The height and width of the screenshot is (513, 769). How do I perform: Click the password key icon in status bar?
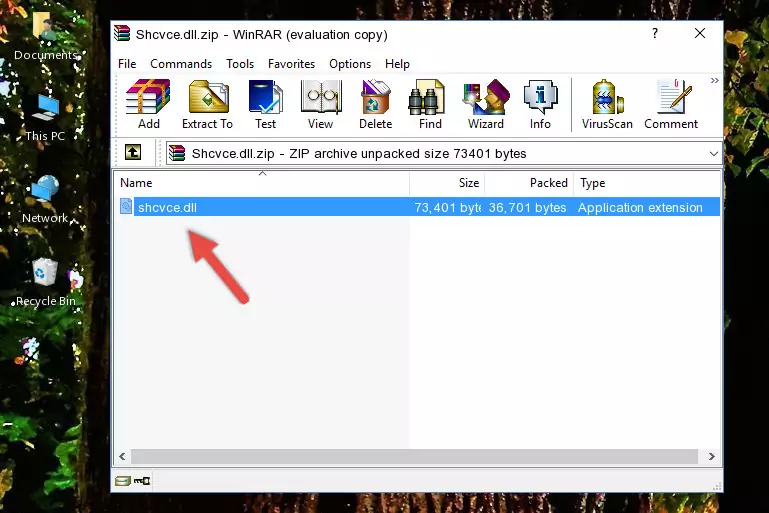click(x=142, y=481)
